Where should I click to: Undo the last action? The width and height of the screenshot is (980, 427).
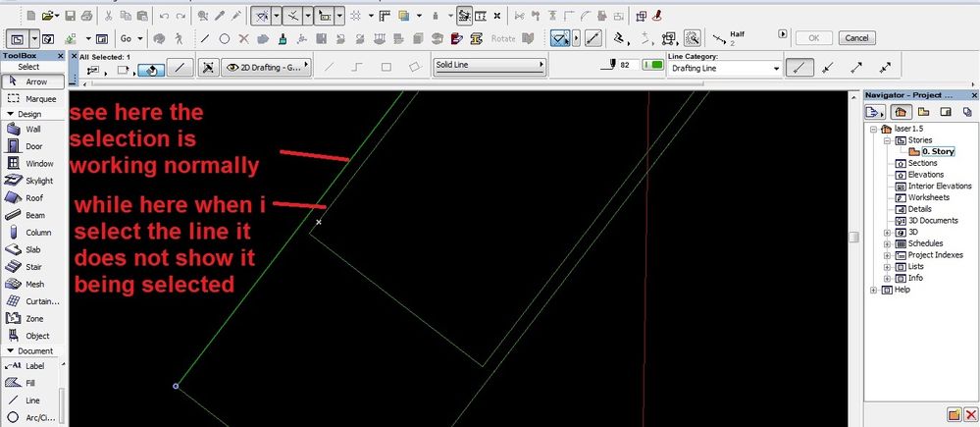click(x=165, y=15)
